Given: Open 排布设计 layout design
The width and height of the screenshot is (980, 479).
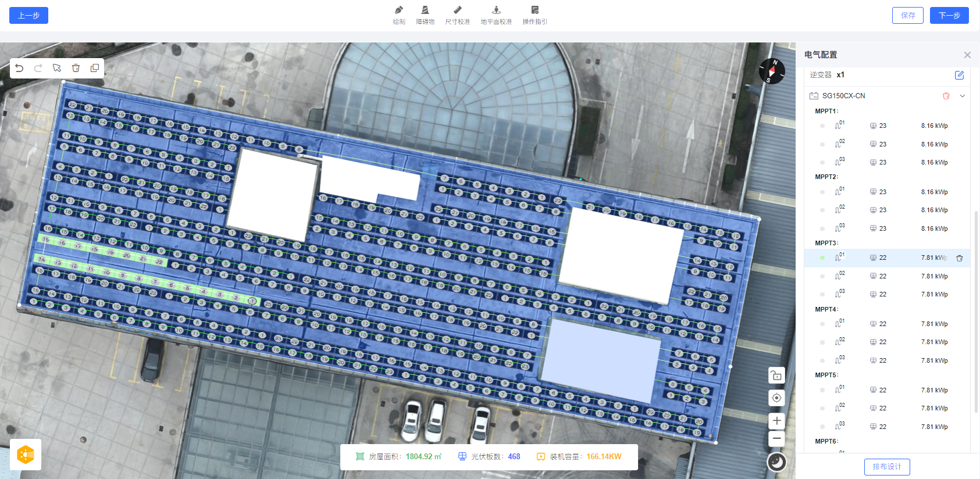Looking at the screenshot, I should pyautogui.click(x=887, y=467).
